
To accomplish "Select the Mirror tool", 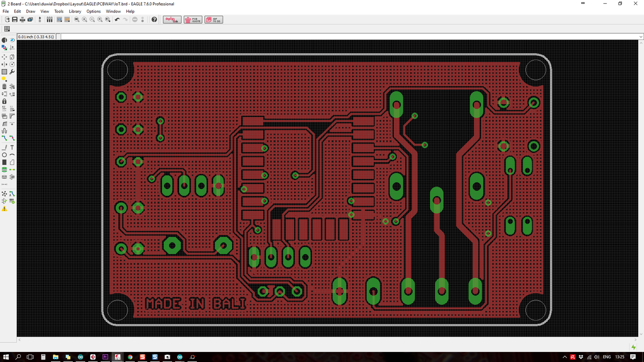I will [4, 64].
